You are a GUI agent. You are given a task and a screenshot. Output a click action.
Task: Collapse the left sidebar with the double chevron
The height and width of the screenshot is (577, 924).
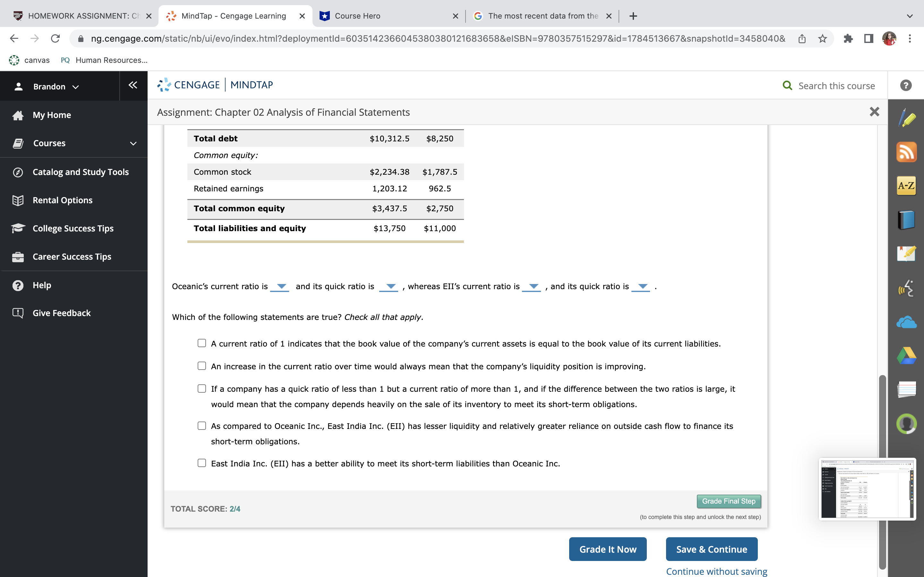click(x=133, y=85)
